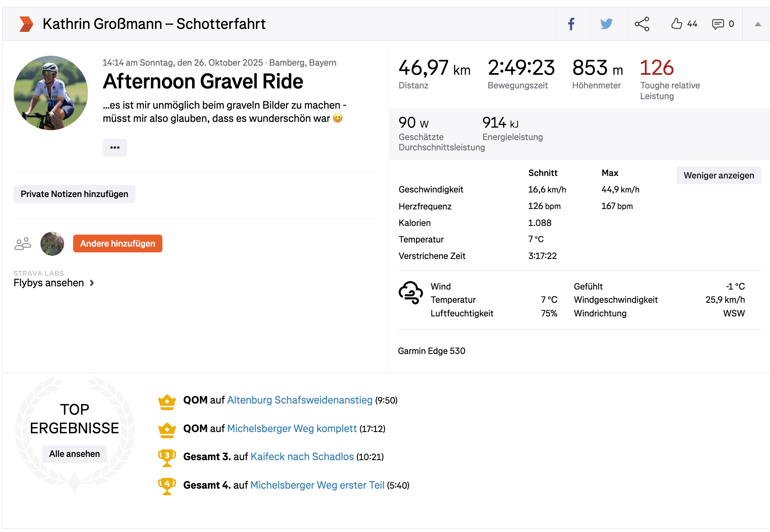Open the generic share icon
The image size is (770, 532).
click(642, 24)
